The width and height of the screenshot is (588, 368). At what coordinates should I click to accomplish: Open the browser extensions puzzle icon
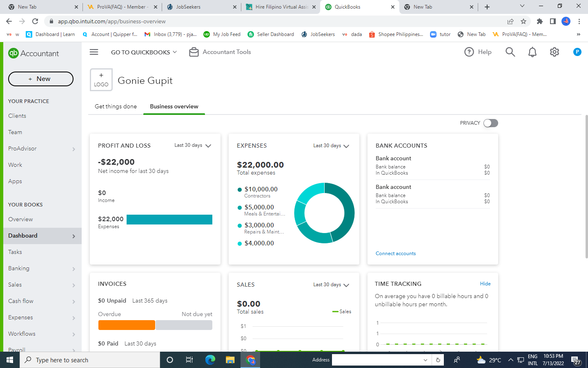(540, 21)
